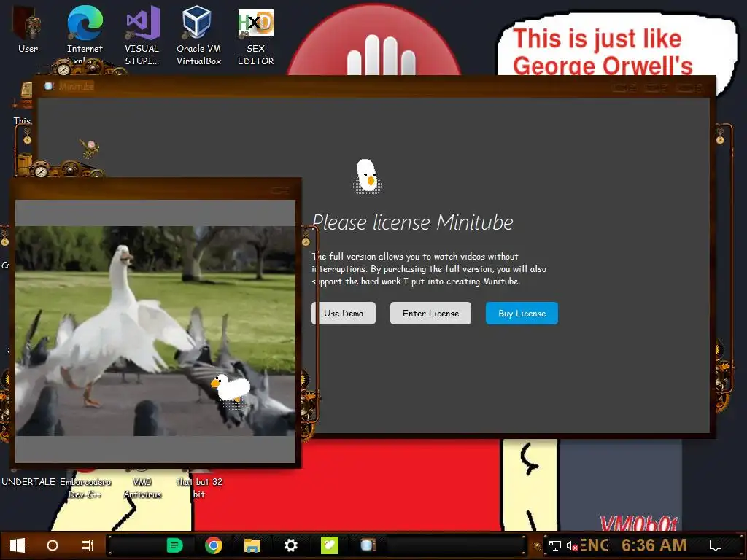The width and height of the screenshot is (747, 560).
Task: Click the Buy License button
Action: [522, 314]
